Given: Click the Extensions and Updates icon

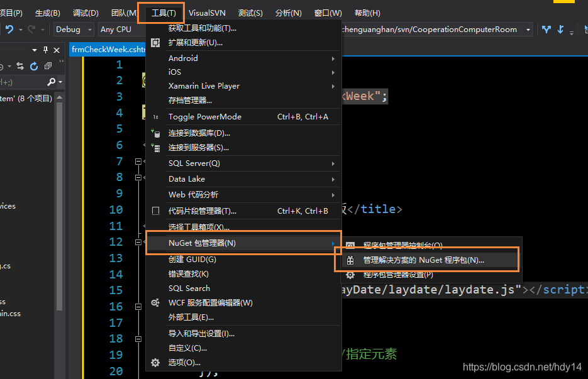Looking at the screenshot, I should point(155,43).
